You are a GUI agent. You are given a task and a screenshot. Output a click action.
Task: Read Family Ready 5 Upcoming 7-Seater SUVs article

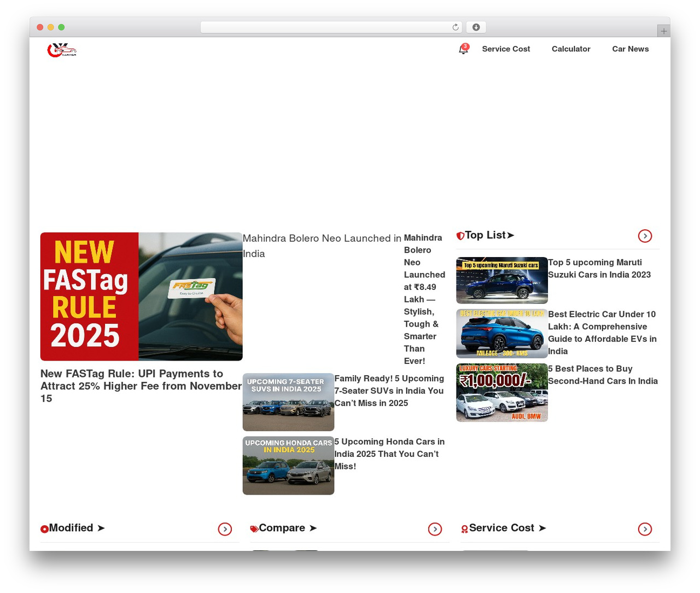point(389,391)
